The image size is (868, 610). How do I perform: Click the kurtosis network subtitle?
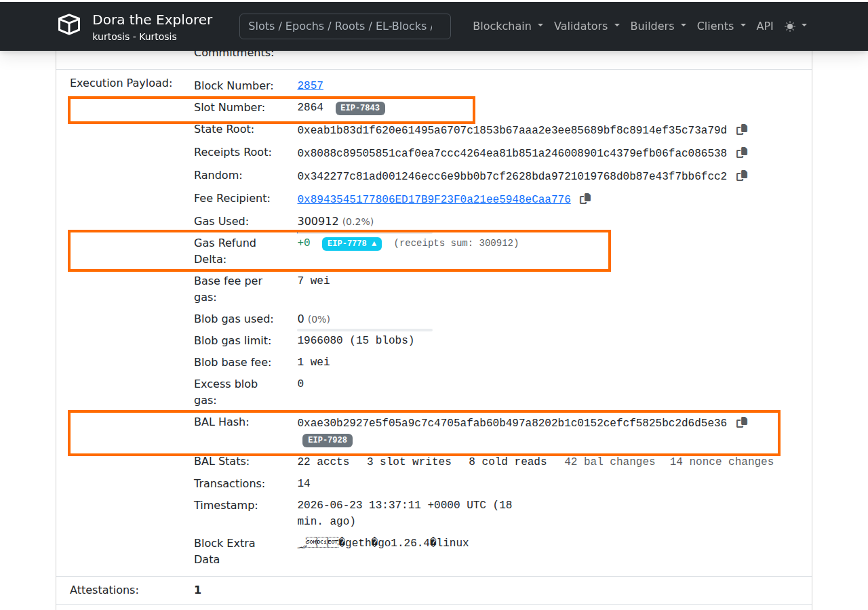tap(135, 37)
